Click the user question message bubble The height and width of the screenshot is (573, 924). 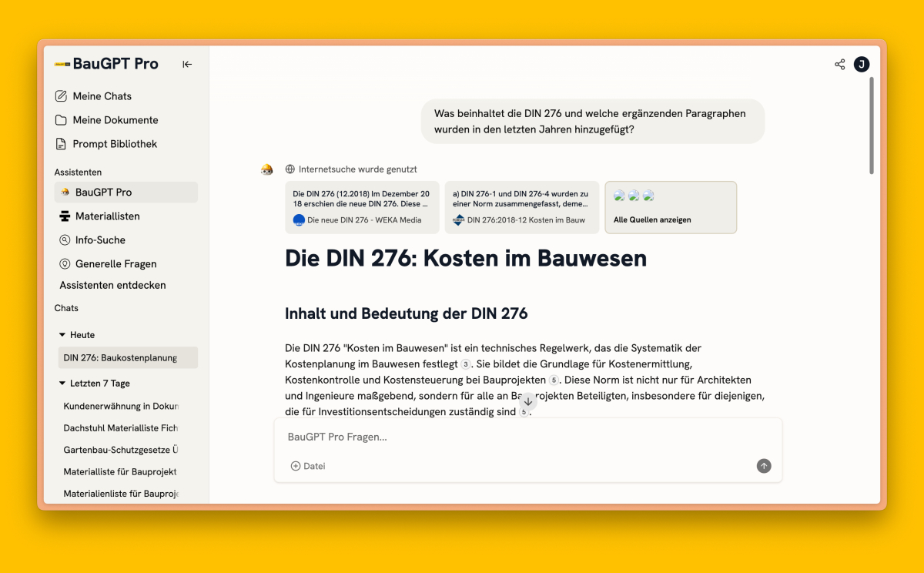[x=593, y=122]
